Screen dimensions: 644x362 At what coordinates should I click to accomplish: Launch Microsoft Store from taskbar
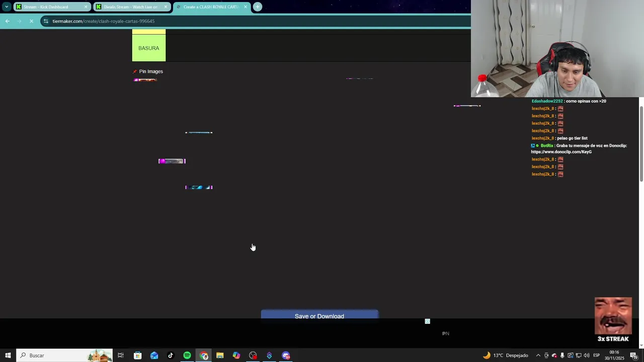pyautogui.click(x=137, y=355)
